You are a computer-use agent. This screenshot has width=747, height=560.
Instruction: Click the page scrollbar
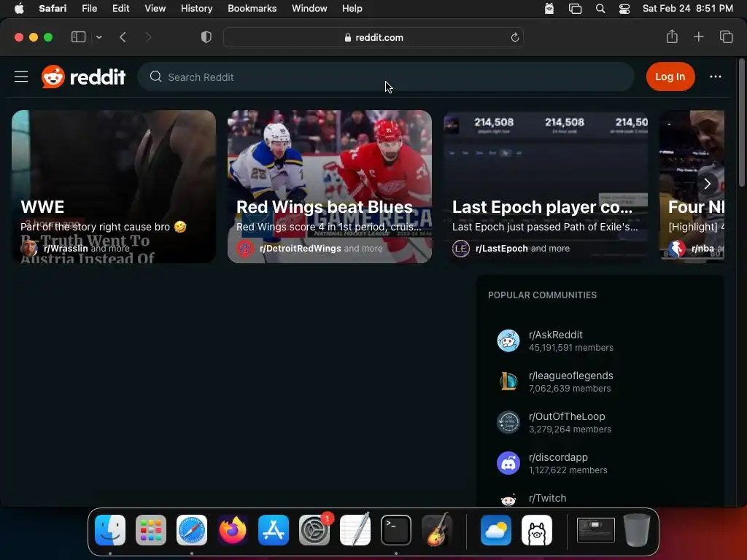tap(741, 122)
